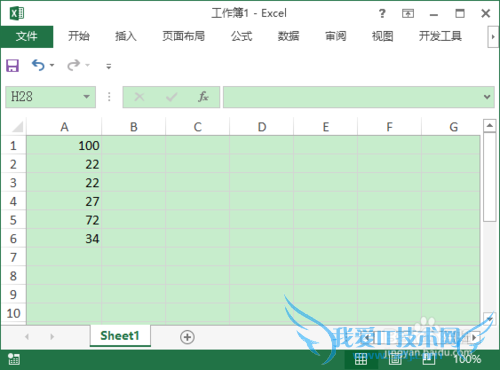Select all cells with corner triangle

17,127
